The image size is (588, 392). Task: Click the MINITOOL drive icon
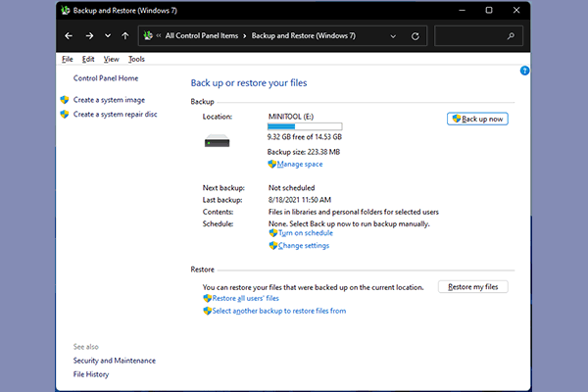[217, 141]
